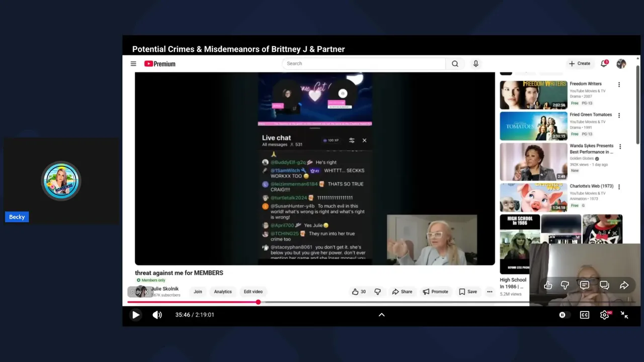Open the Fried Green Tomatoes thumbnail

coord(533,126)
